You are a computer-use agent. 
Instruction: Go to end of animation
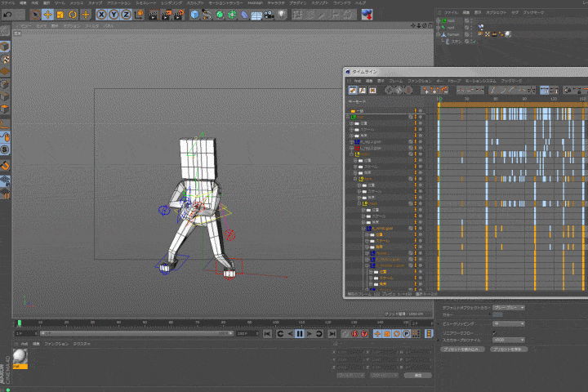[332, 334]
